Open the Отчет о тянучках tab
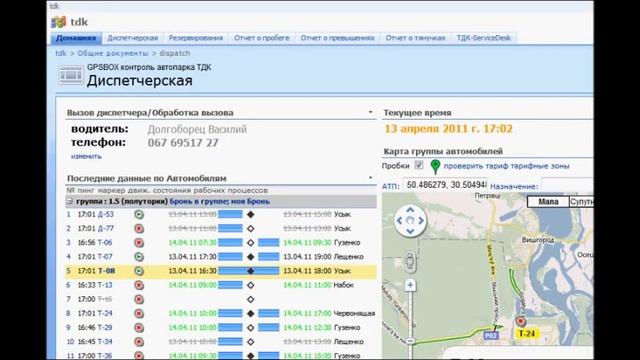Viewport: 640px width, 360px height. pyautogui.click(x=416, y=38)
